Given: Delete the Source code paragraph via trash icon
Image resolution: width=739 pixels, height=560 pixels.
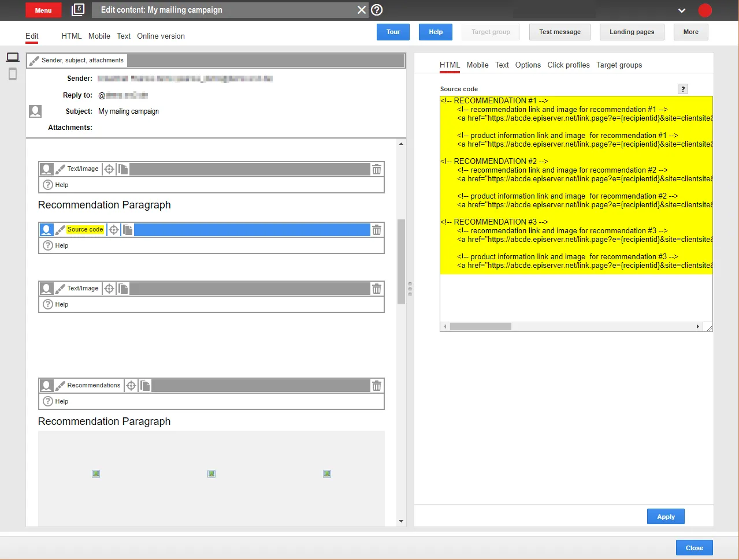Looking at the screenshot, I should (x=377, y=230).
